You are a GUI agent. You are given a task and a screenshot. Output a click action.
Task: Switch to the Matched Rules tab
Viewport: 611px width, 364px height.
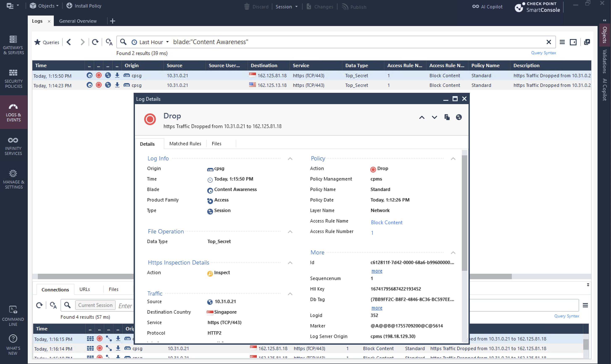click(185, 144)
